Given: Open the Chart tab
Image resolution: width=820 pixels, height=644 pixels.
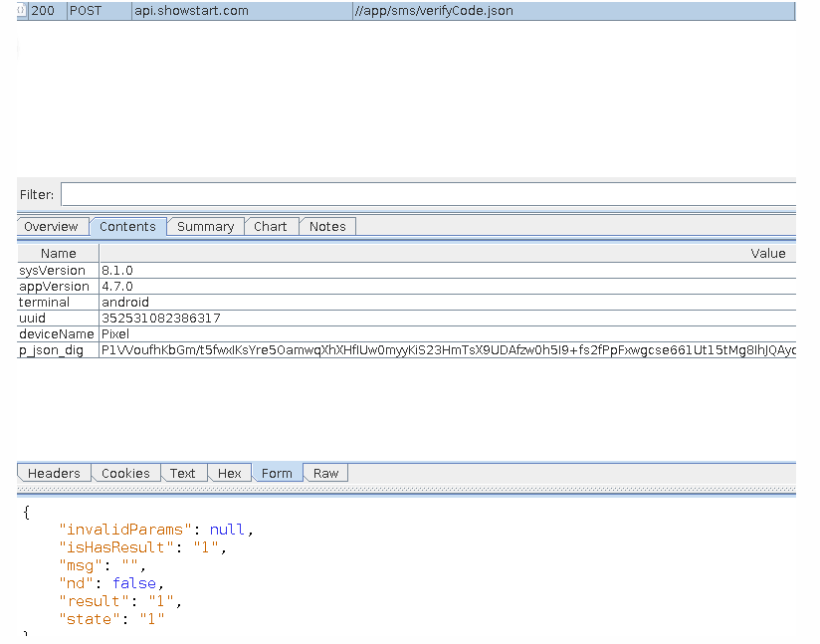Looking at the screenshot, I should pyautogui.click(x=271, y=227).
